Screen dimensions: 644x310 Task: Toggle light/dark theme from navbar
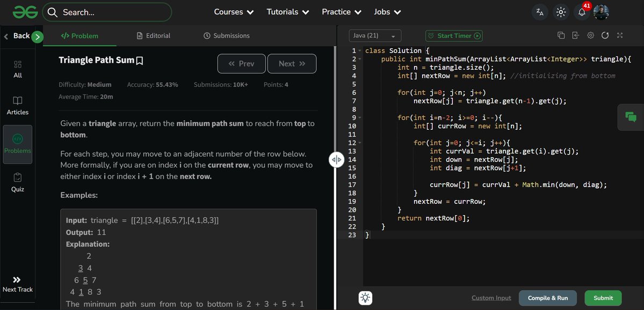(x=560, y=11)
